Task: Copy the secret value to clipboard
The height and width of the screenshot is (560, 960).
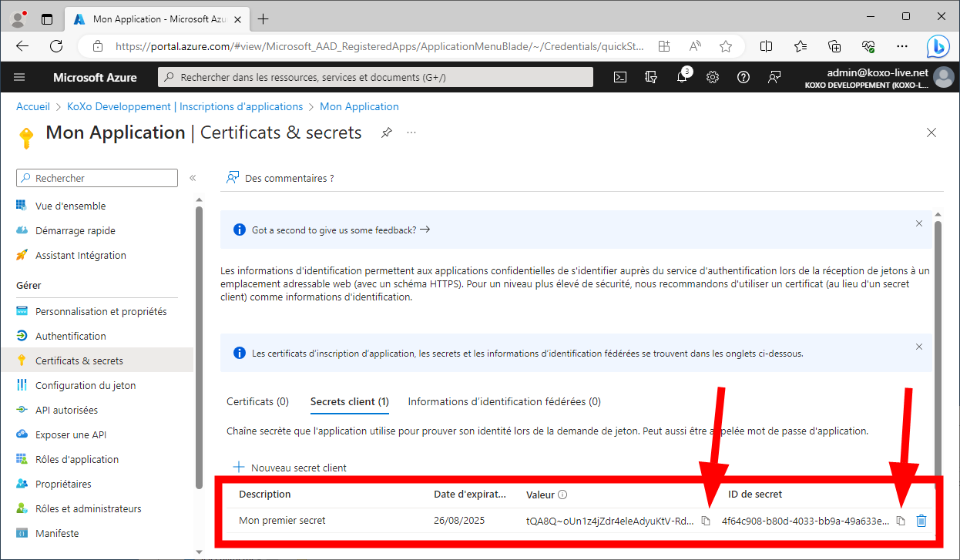Action: (706, 521)
